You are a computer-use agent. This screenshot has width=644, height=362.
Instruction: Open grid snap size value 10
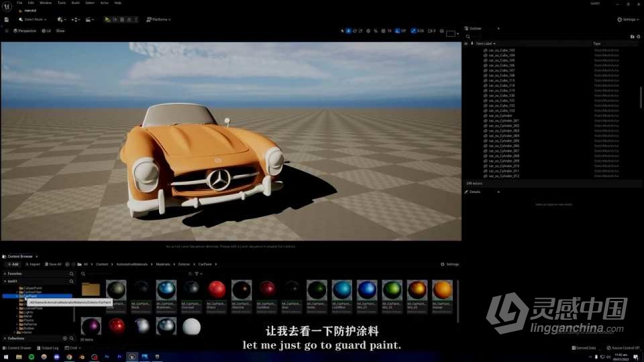pyautogui.click(x=390, y=31)
